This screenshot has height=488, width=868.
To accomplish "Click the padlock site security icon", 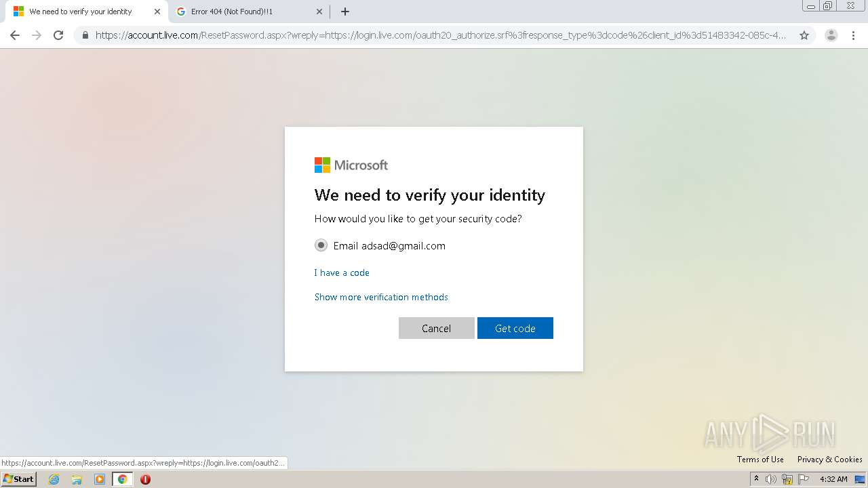I will [85, 35].
